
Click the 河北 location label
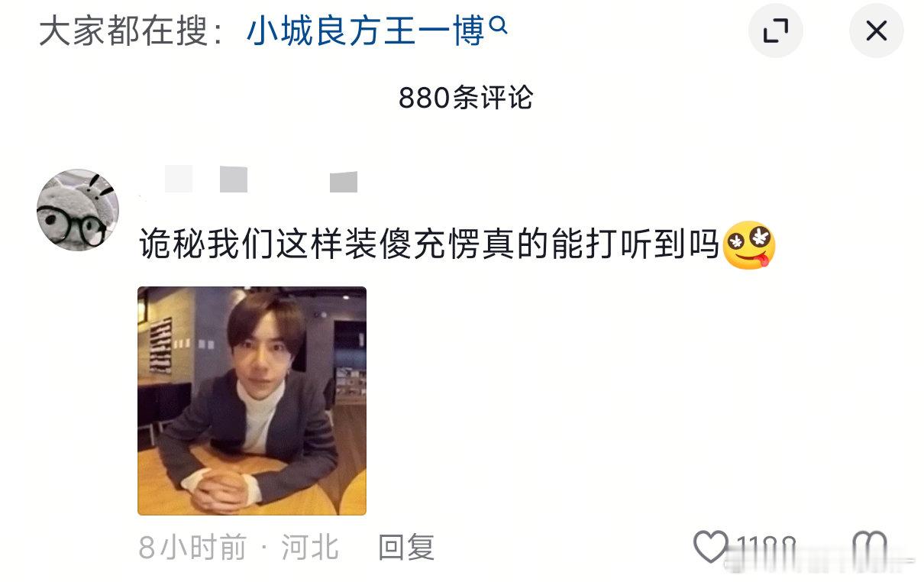(310, 547)
